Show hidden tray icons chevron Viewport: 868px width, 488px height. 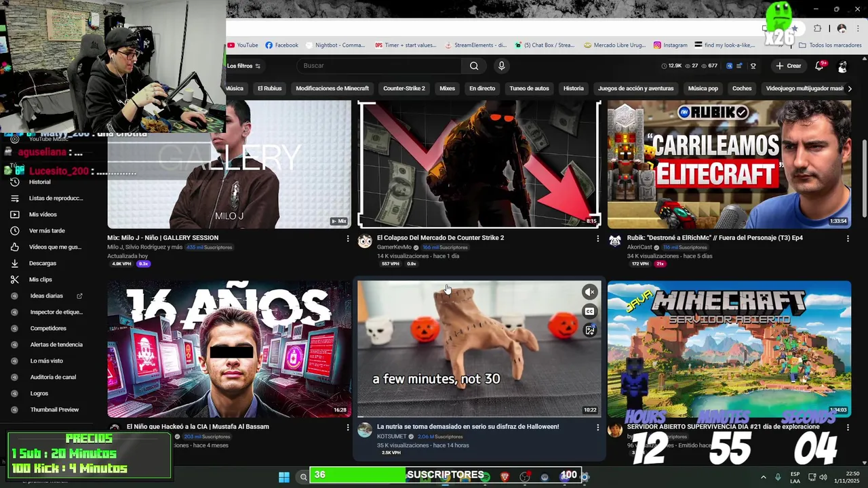[763, 477]
